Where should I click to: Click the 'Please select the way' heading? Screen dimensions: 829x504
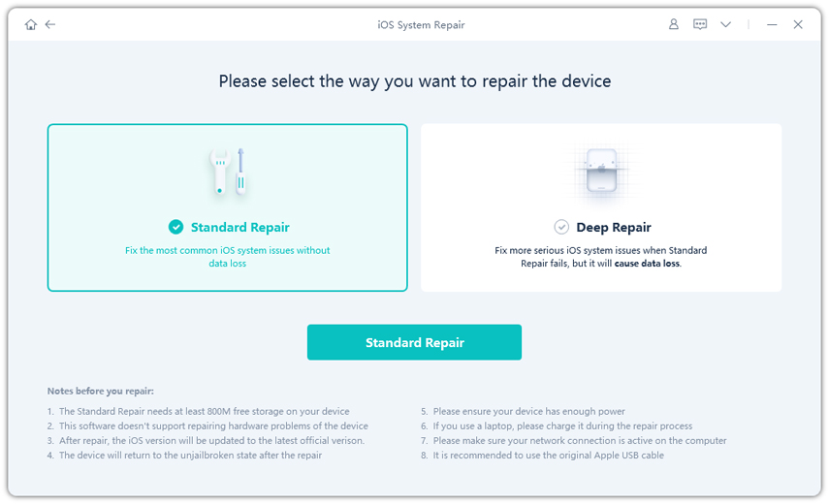tap(415, 81)
